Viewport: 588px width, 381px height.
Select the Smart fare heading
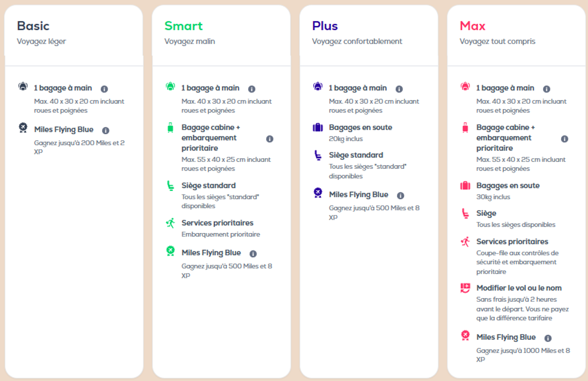[x=183, y=26]
